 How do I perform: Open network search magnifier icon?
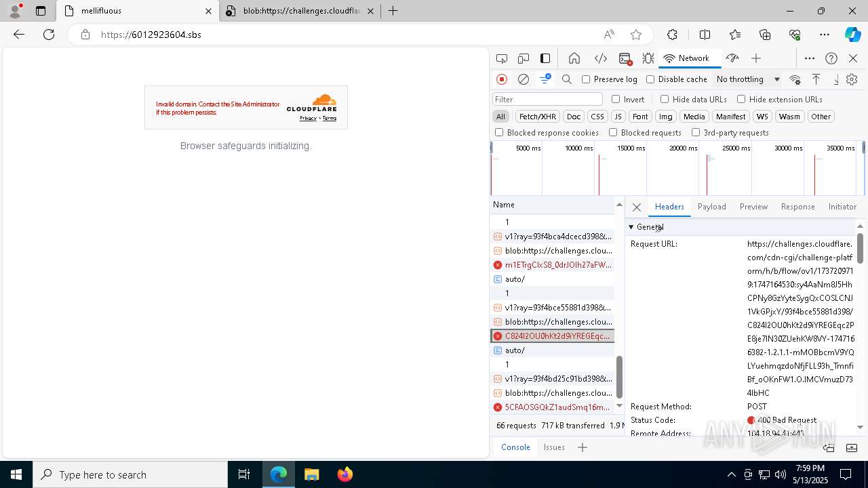point(567,79)
